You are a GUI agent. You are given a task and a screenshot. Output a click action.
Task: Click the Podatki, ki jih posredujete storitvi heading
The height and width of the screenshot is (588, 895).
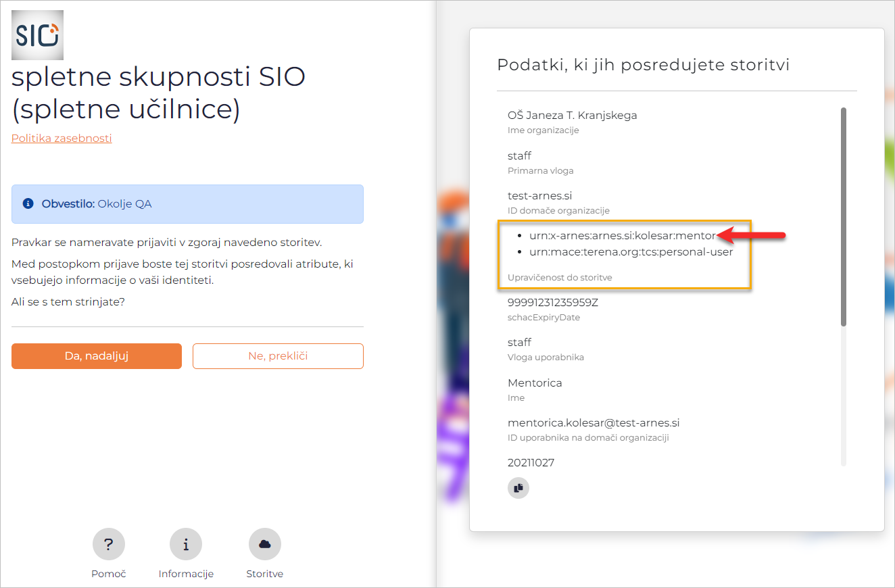pyautogui.click(x=643, y=65)
